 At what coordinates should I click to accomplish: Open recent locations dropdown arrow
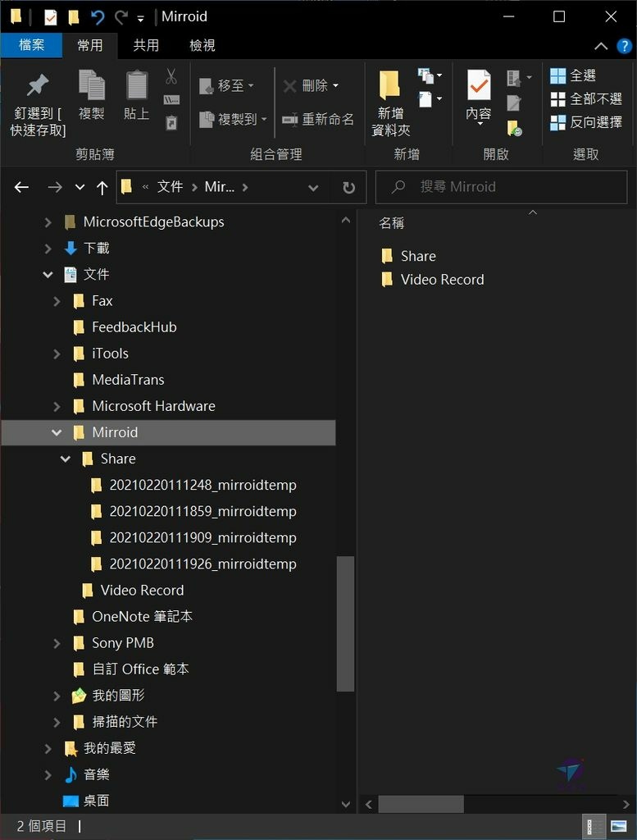[80, 187]
